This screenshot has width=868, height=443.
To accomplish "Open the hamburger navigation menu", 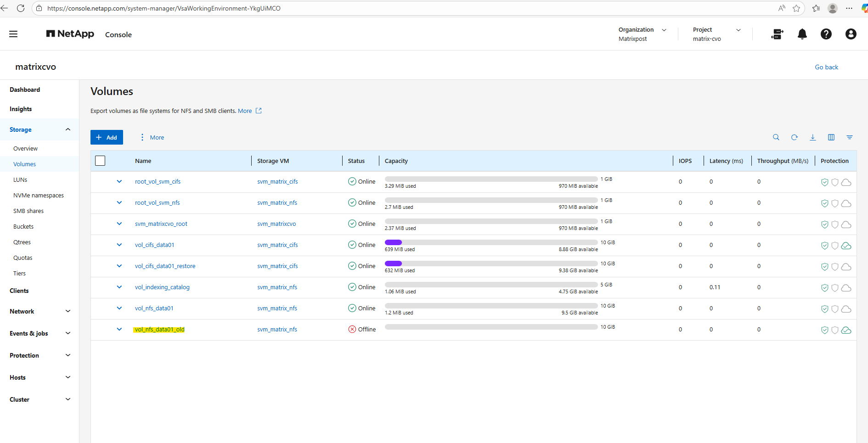I will tap(13, 34).
